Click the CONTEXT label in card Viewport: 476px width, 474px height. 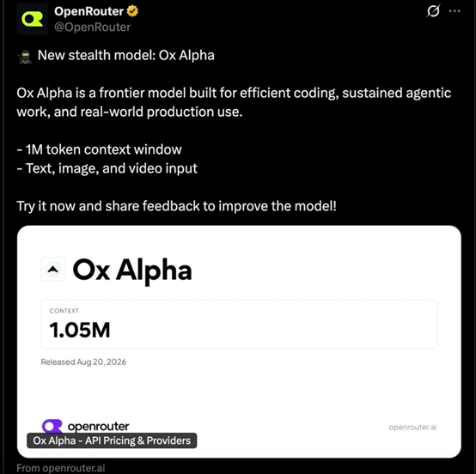click(x=64, y=311)
